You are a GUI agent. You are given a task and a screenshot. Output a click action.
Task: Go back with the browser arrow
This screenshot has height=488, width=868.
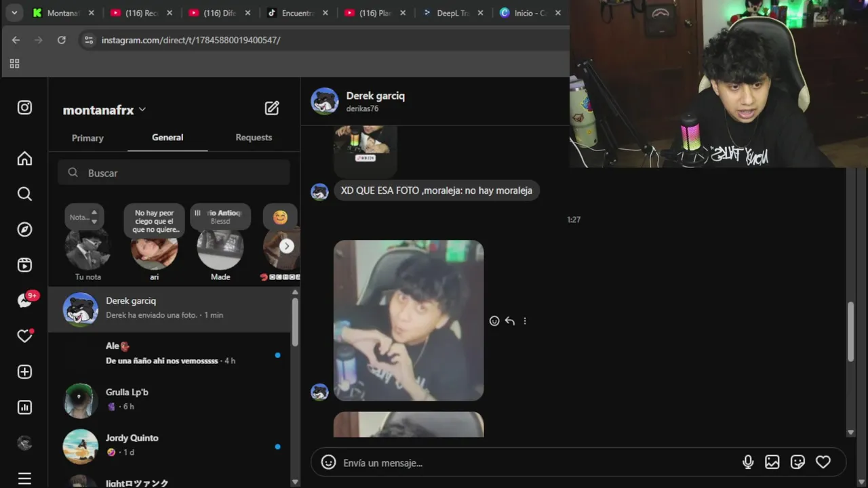16,40
